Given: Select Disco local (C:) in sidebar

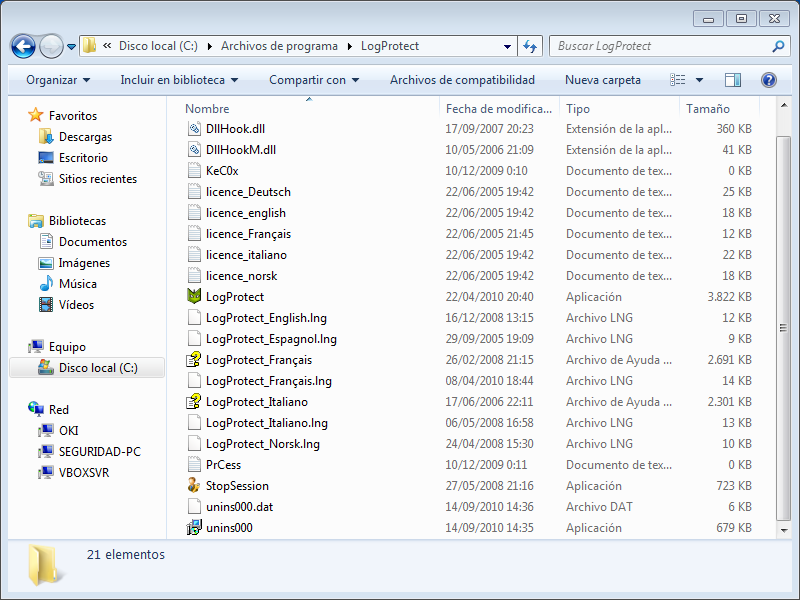Looking at the screenshot, I should [x=87, y=368].
